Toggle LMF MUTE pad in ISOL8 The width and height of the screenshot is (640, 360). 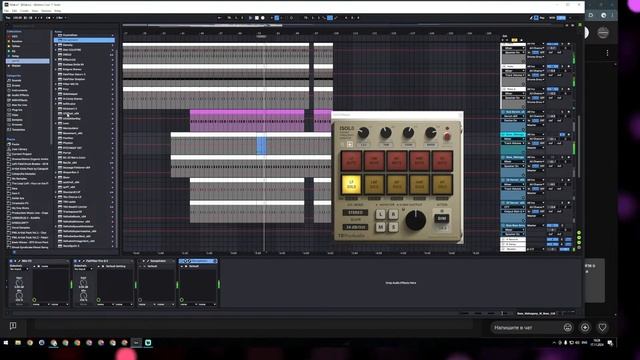374,161
